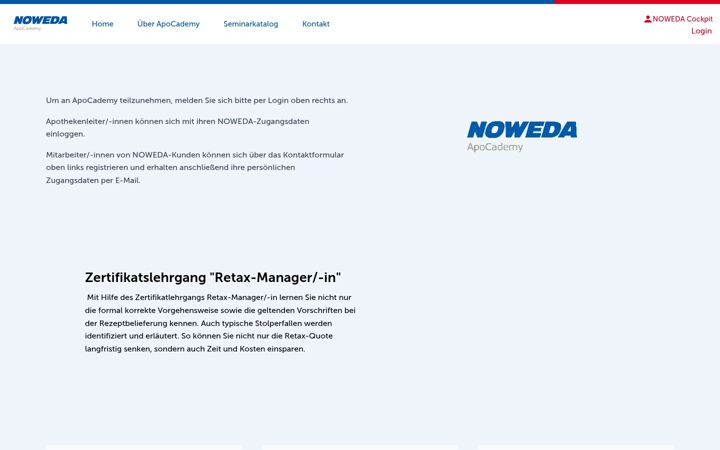Open the Kontakt page
The height and width of the screenshot is (450, 720).
tap(316, 24)
